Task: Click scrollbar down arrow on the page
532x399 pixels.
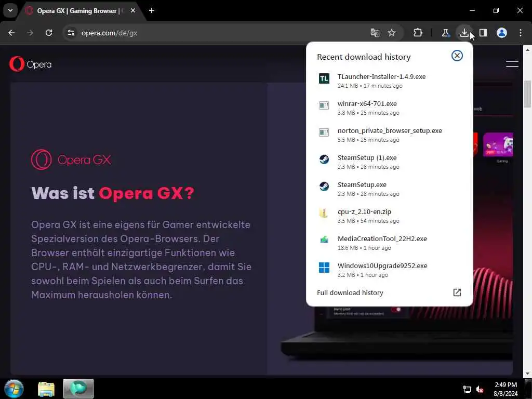Action: pyautogui.click(x=528, y=374)
